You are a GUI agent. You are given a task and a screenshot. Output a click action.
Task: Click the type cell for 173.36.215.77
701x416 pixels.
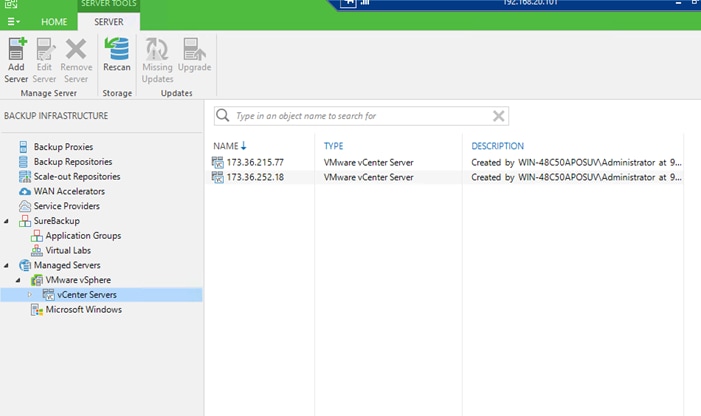(368, 162)
